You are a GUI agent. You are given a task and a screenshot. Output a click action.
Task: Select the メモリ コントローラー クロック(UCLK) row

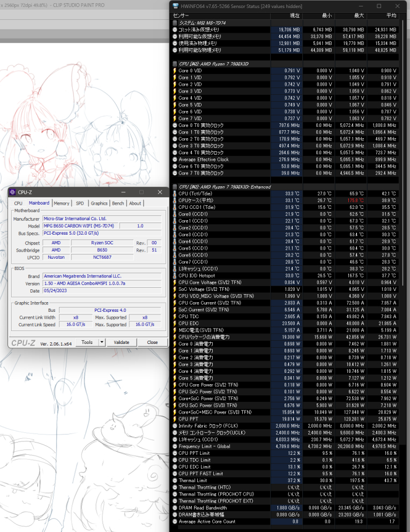click(x=285, y=432)
